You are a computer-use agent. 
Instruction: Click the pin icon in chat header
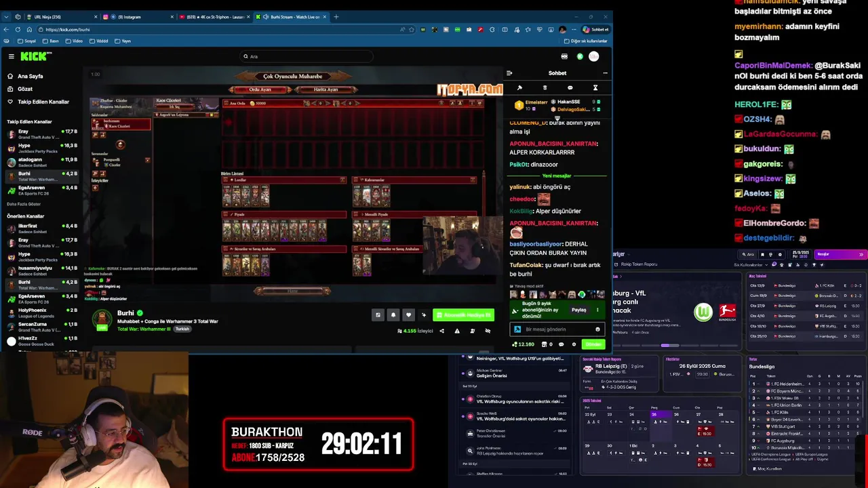(519, 87)
